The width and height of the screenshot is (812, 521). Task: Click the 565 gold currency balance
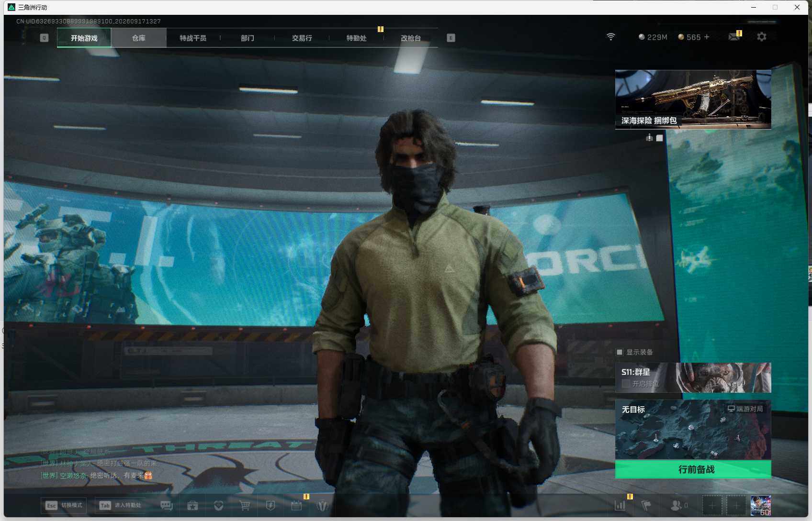coord(689,37)
